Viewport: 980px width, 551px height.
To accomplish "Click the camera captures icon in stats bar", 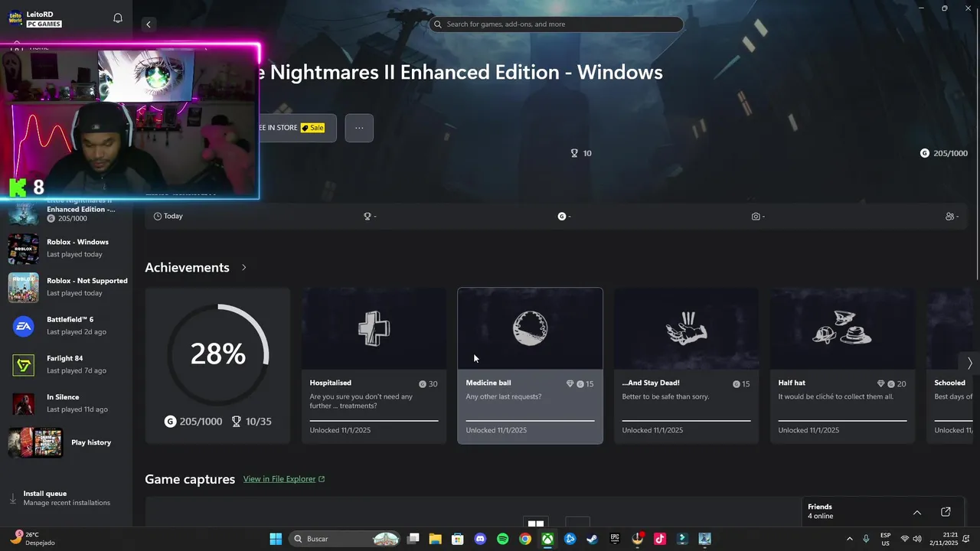I will (x=757, y=217).
